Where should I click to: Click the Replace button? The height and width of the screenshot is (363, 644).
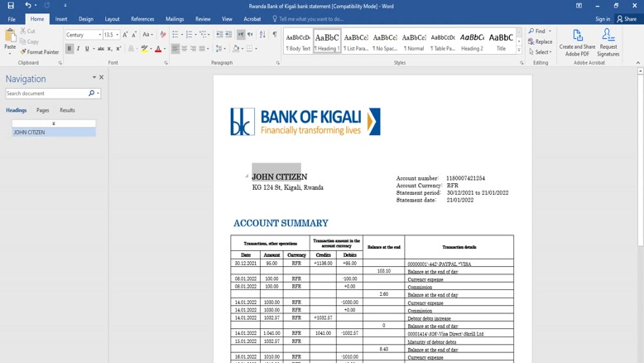tap(541, 41)
